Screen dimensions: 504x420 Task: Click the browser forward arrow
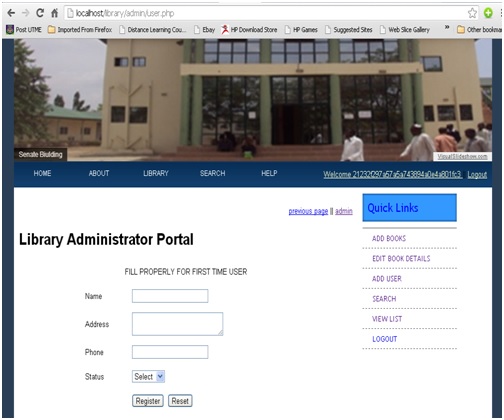25,13
